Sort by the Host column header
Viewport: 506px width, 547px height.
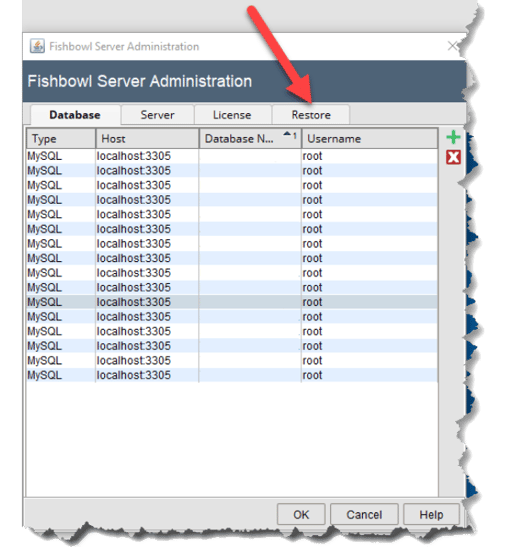pos(147,139)
